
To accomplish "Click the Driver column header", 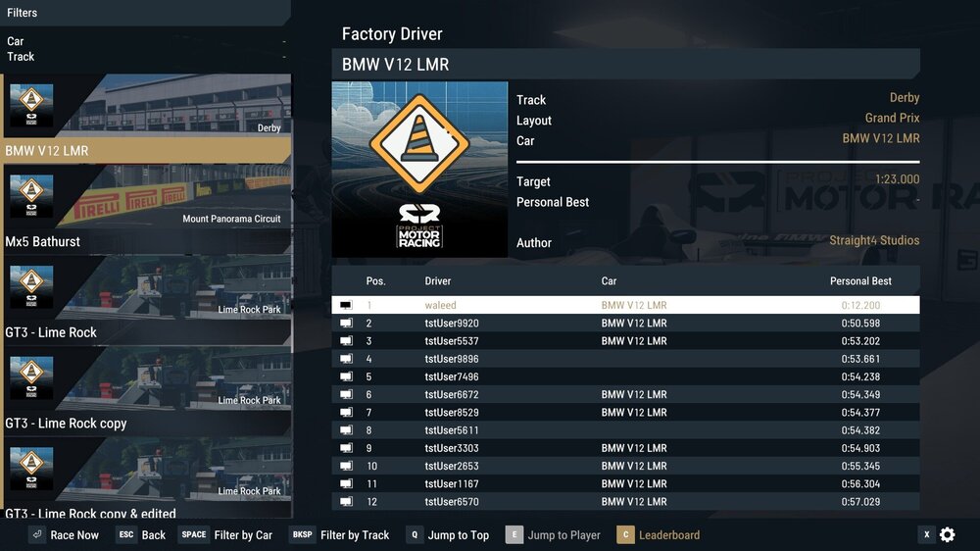I will pos(437,281).
